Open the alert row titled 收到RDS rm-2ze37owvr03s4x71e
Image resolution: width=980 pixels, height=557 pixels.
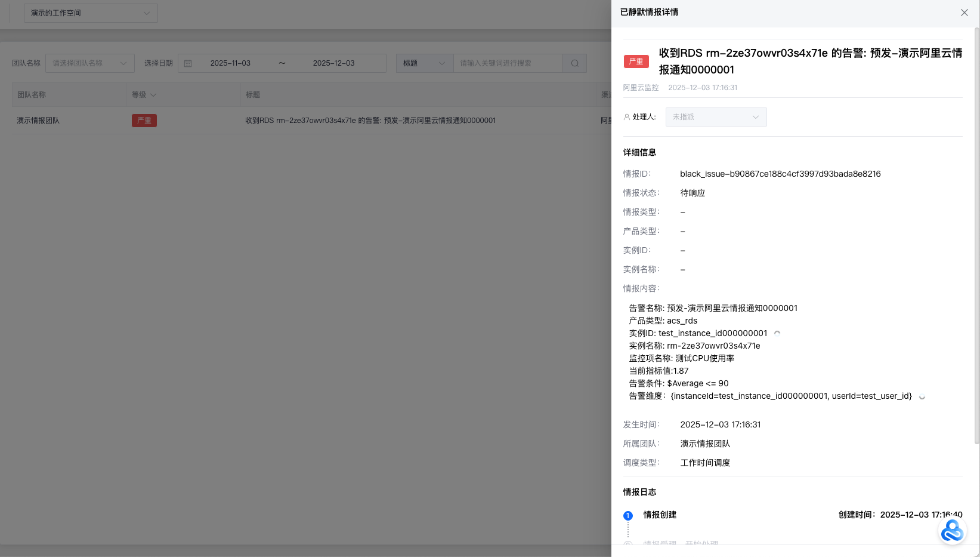[x=370, y=121]
